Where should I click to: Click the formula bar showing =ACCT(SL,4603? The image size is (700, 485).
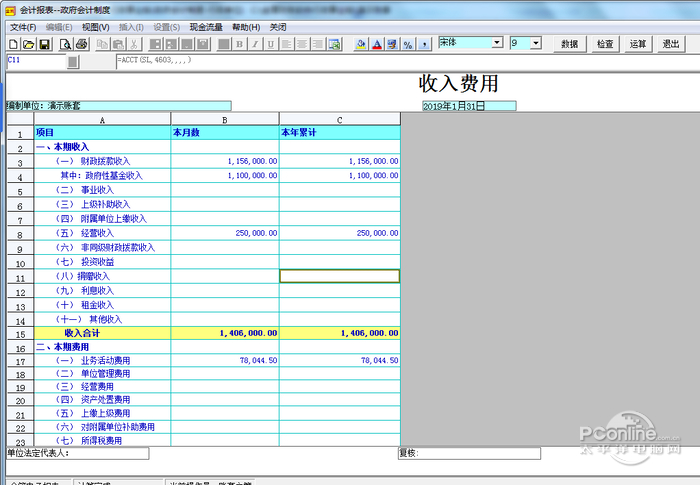pyautogui.click(x=406, y=61)
